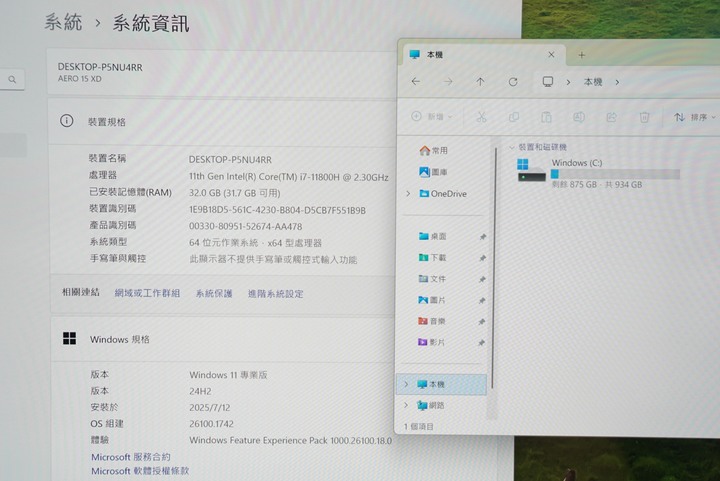The width and height of the screenshot is (720, 481).
Task: Open 網域或工作群組 link in Settings
Action: pyautogui.click(x=147, y=293)
